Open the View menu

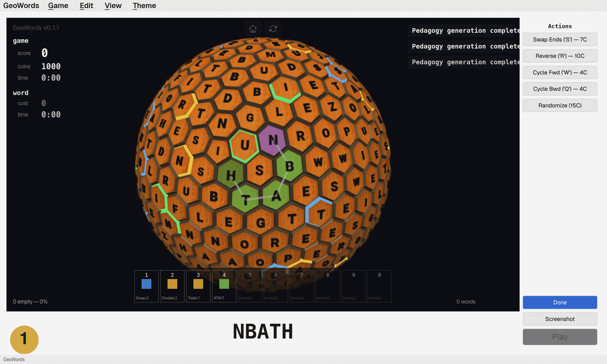(113, 6)
